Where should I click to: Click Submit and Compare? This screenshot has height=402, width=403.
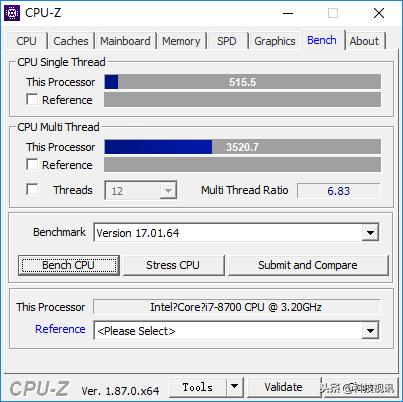point(308,265)
